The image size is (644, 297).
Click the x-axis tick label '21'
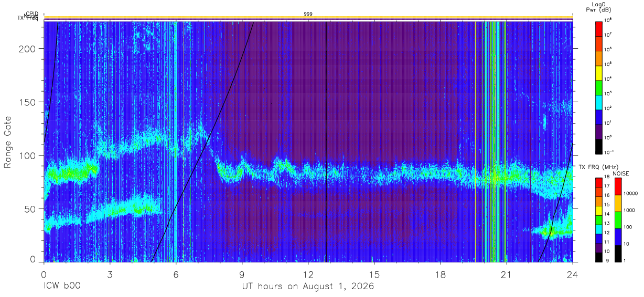[x=506, y=274]
